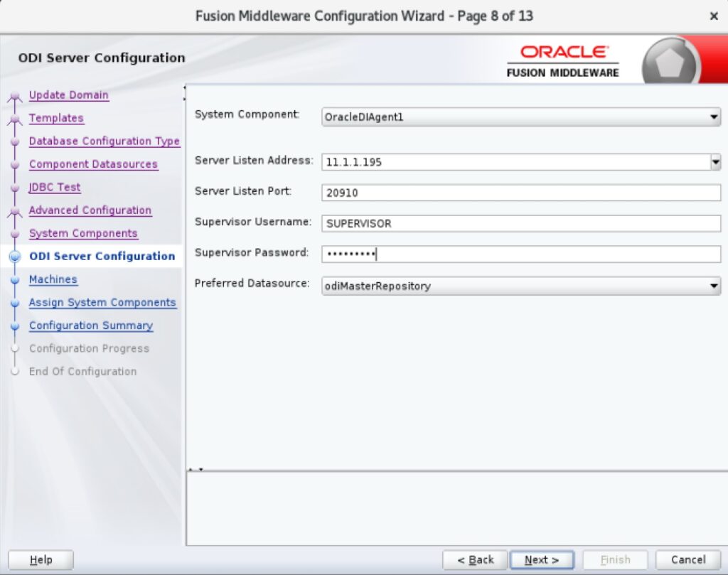Click the Supervisor Password label
The height and width of the screenshot is (575, 728).
pyautogui.click(x=252, y=252)
